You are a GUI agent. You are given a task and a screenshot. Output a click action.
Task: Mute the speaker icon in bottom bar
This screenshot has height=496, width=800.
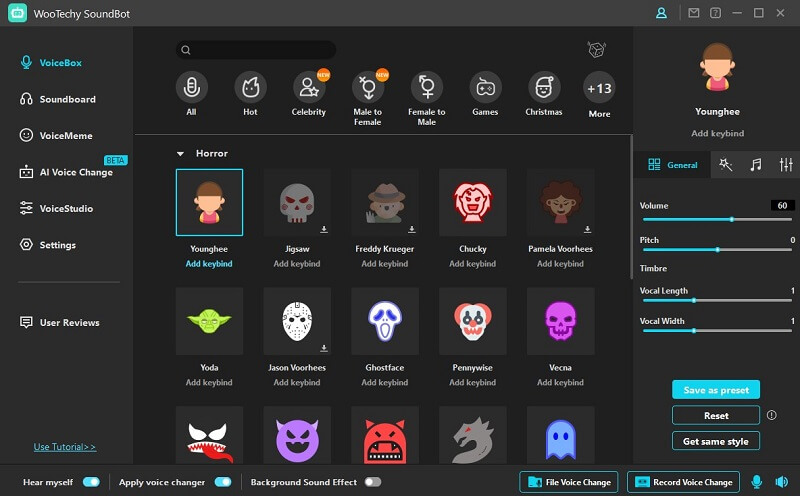(x=781, y=482)
